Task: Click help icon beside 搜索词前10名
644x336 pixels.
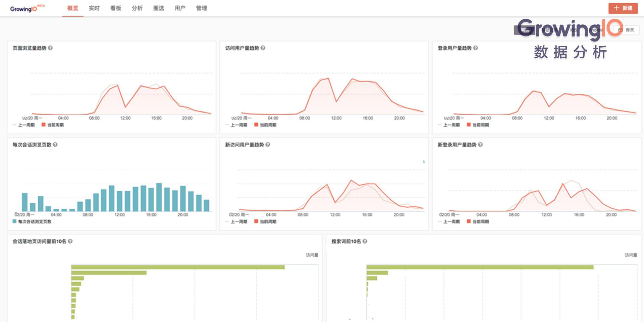Action: 365,241
